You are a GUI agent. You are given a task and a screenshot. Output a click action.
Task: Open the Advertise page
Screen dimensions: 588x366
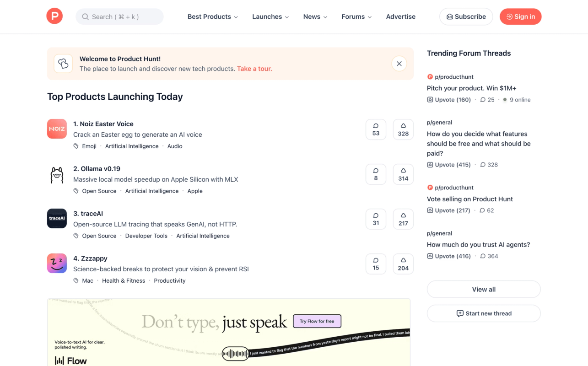pyautogui.click(x=401, y=17)
